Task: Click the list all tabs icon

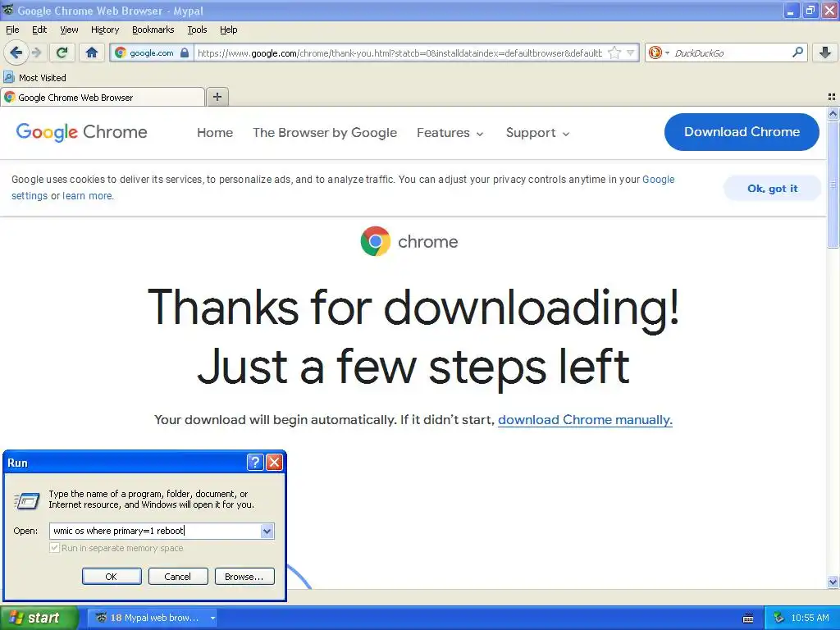Action: pos(832,97)
